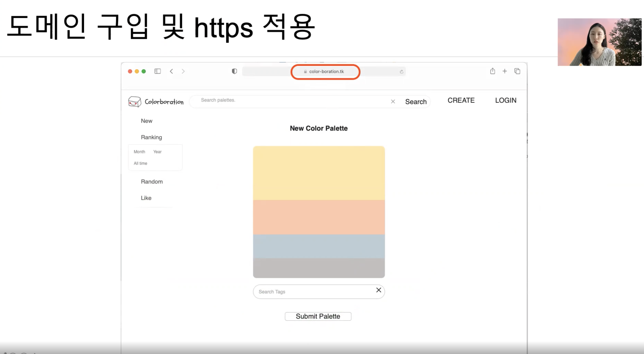Open the privacy shield report icon

[x=234, y=71]
